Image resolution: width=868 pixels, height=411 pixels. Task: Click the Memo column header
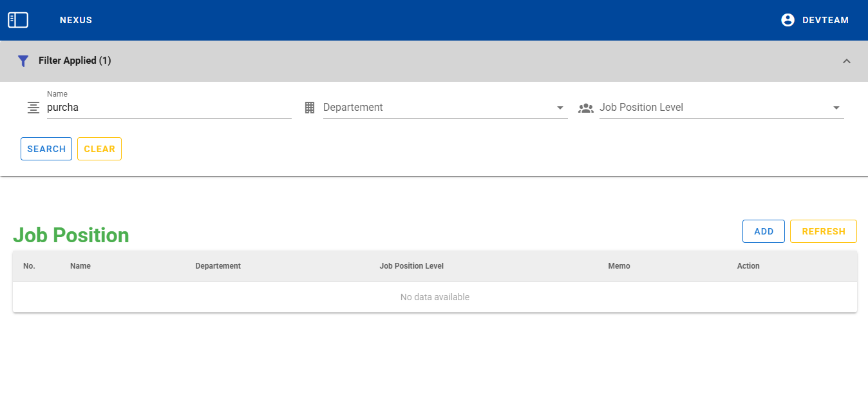pyautogui.click(x=619, y=266)
